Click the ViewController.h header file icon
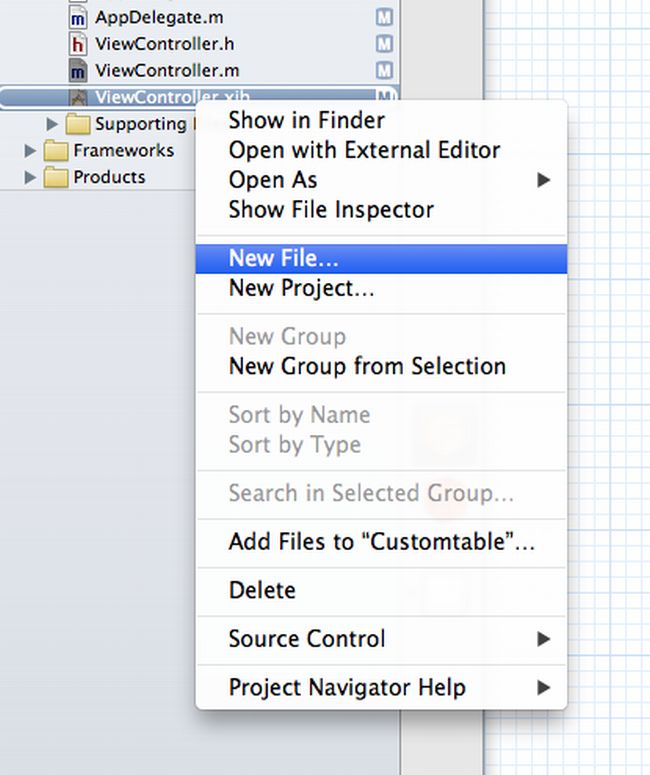Screen dimensions: 650x775 point(78,44)
